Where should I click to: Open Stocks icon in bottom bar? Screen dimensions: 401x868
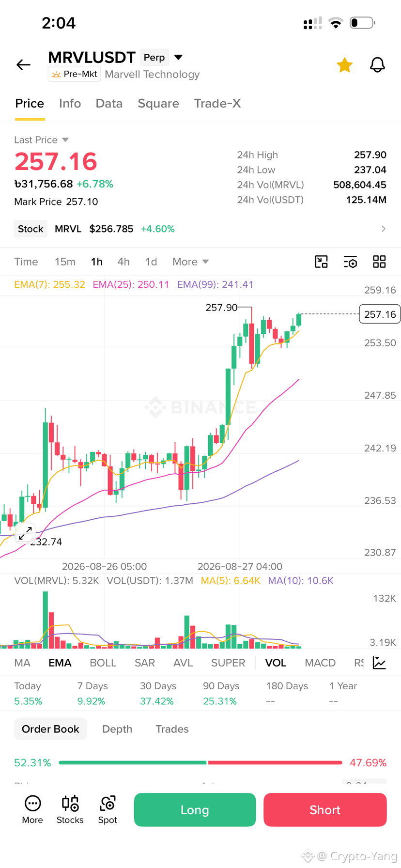pyautogui.click(x=70, y=810)
